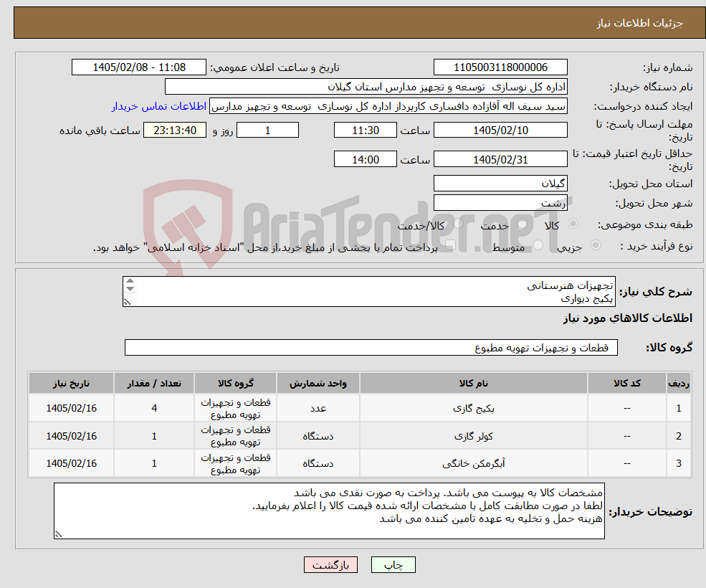Image resolution: width=706 pixels, height=588 pixels.
Task: Click the واحد شمارش column header
Action: 318,383
